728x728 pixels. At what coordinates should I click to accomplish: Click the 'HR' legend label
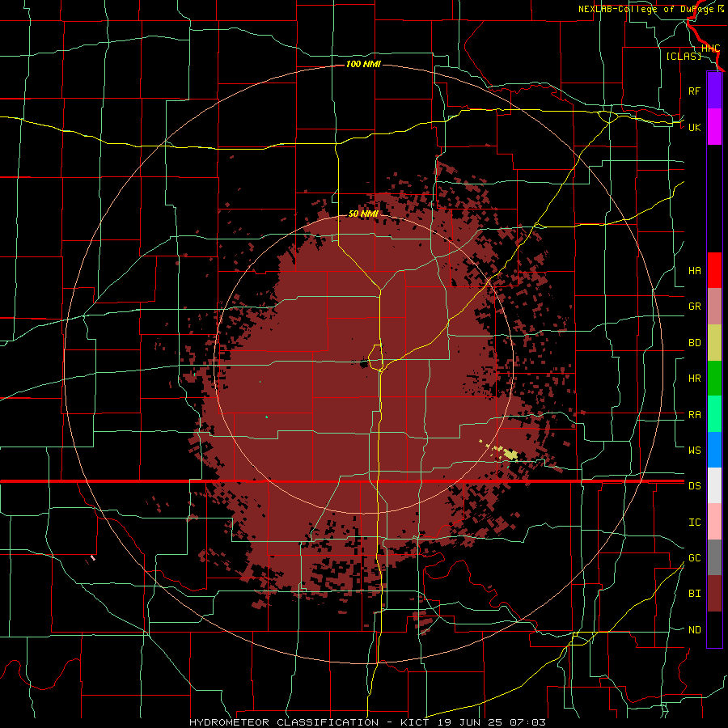coord(694,379)
